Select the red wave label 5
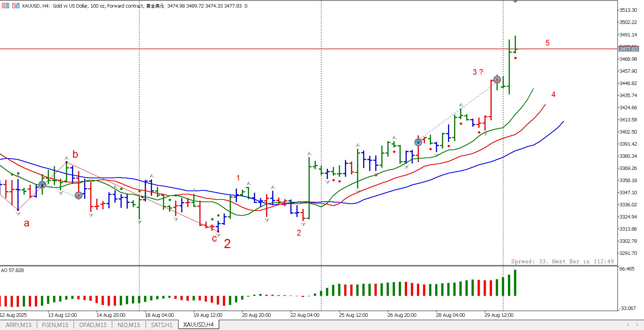 [x=547, y=43]
